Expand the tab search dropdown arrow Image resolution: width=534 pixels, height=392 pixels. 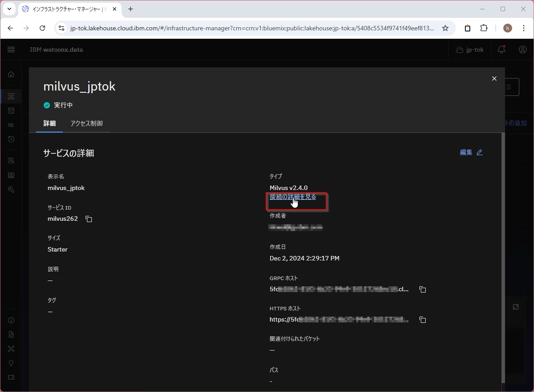(9, 9)
